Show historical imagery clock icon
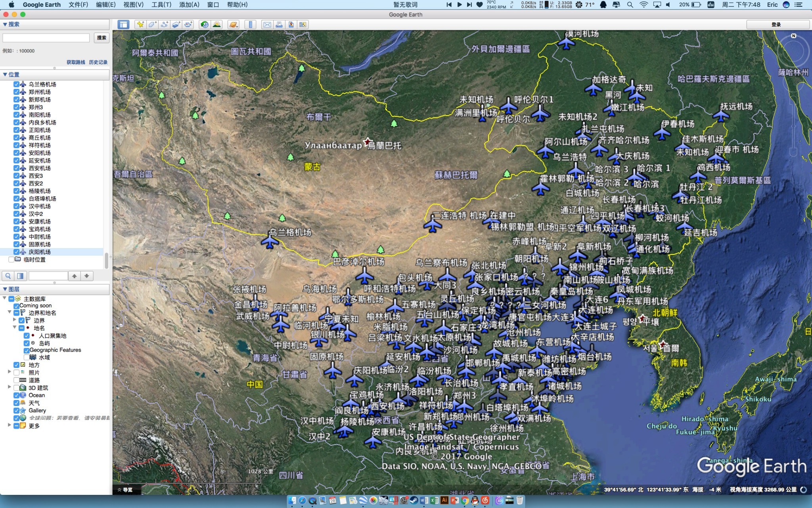Screen dimensions: 812x508 pos(205,25)
